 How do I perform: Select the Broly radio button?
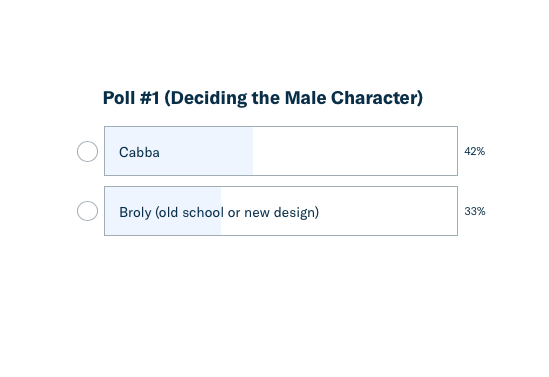pyautogui.click(x=87, y=211)
